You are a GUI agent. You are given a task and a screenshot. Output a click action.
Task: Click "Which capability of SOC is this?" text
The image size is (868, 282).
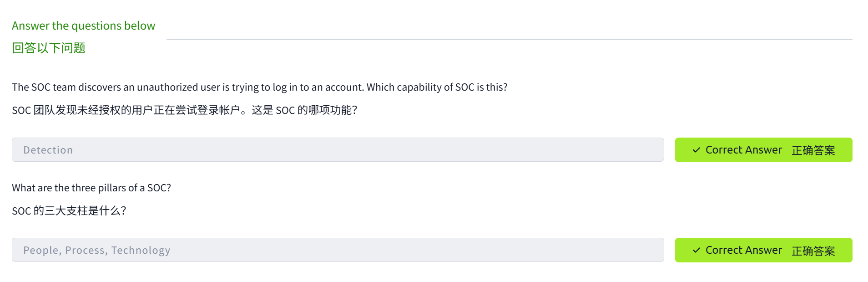tap(437, 87)
